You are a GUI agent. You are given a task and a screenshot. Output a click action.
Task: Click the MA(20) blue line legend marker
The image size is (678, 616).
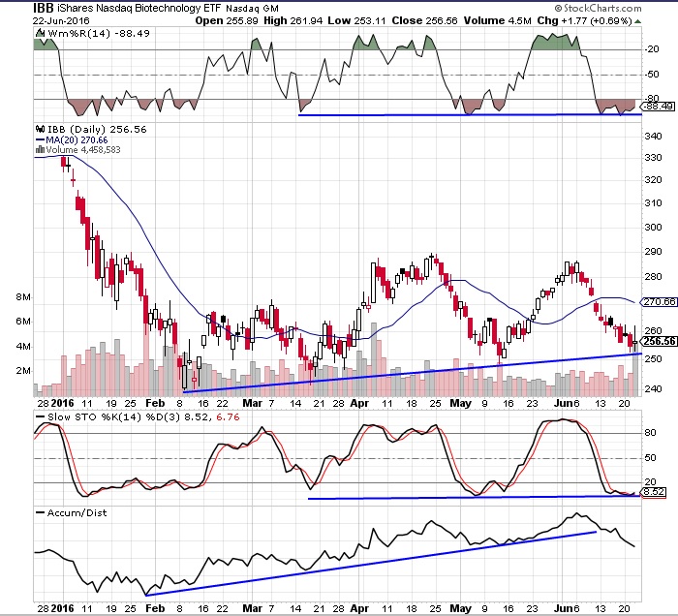coord(41,140)
